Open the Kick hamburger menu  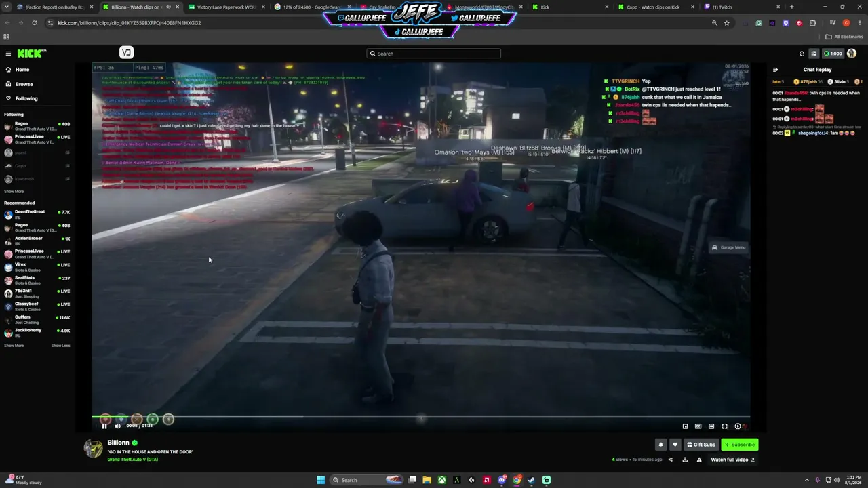(x=8, y=54)
